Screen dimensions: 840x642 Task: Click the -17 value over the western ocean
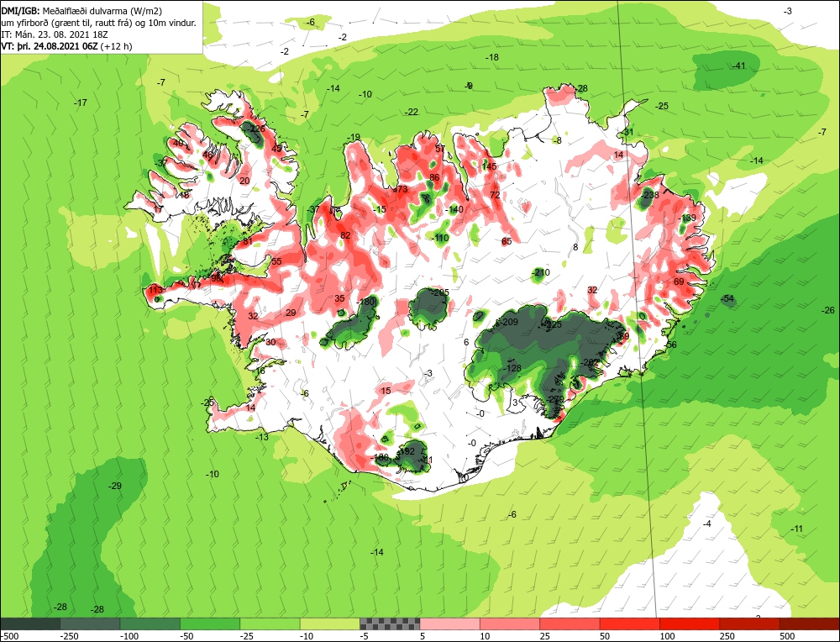pyautogui.click(x=81, y=103)
